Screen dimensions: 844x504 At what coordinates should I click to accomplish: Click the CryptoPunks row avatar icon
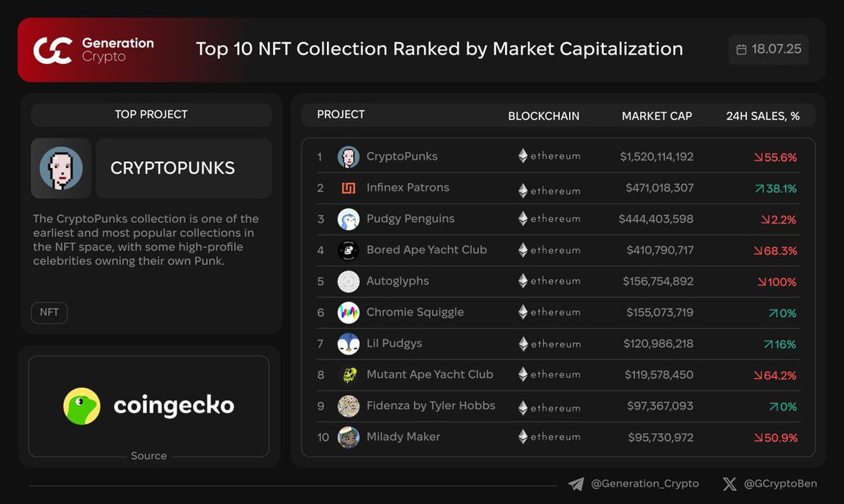pos(348,157)
